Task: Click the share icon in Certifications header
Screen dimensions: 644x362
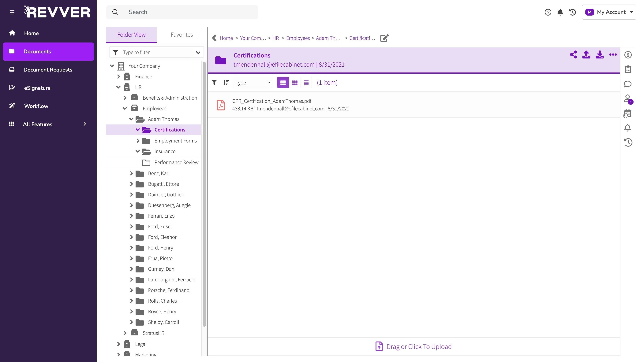Action: [x=573, y=54]
